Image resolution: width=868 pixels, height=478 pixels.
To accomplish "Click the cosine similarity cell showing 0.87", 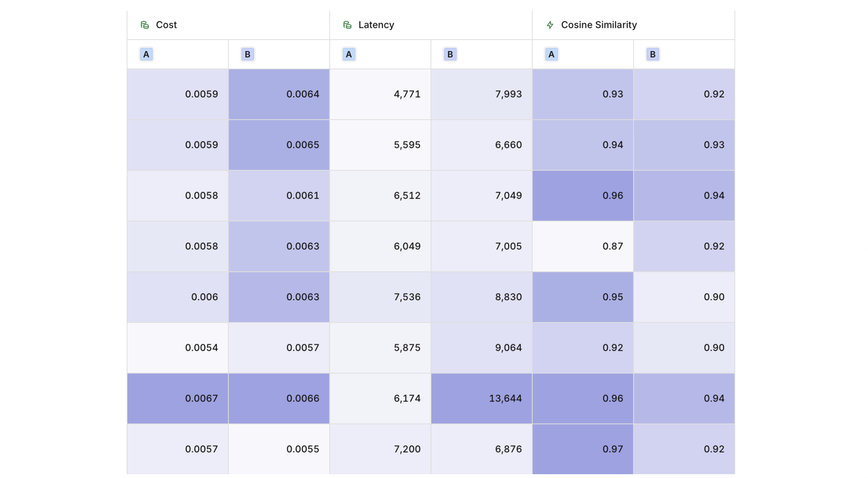I will tap(582, 246).
